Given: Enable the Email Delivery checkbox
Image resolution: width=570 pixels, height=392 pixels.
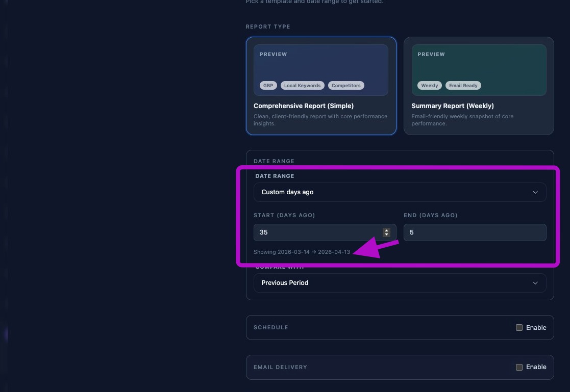Looking at the screenshot, I should click(519, 368).
